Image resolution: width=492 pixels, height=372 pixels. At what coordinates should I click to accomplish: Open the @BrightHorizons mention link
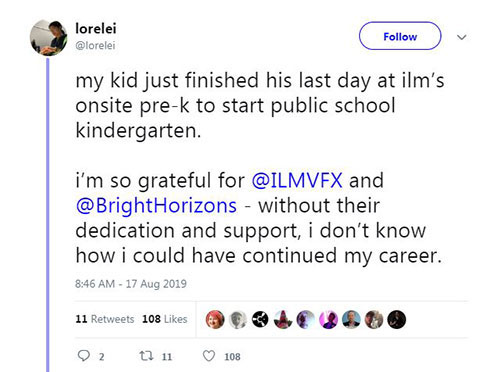(156, 205)
